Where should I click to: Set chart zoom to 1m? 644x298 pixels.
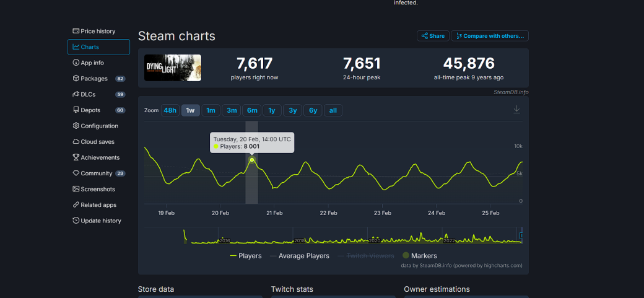click(211, 110)
